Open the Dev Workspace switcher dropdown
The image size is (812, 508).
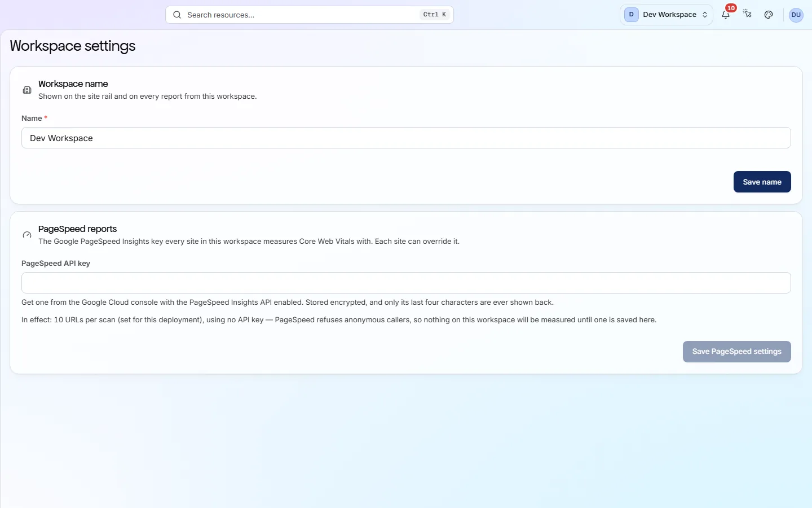667,15
